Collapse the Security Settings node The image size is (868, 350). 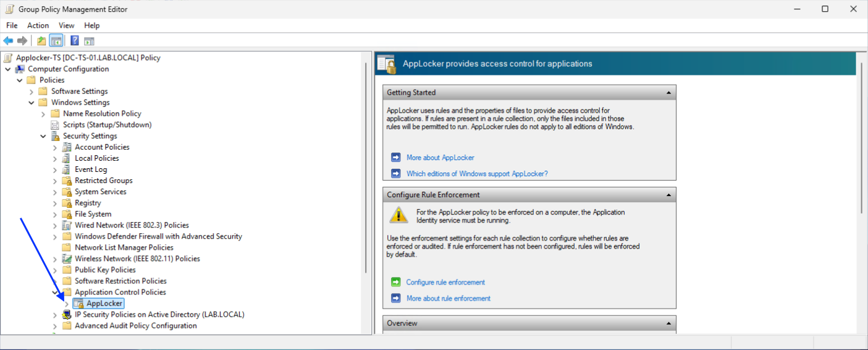tap(43, 136)
